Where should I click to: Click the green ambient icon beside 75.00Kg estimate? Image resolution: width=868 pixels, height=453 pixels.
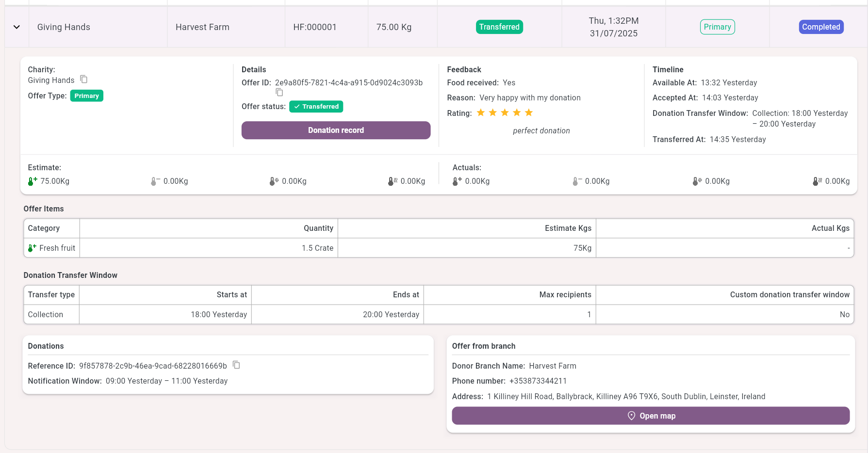click(33, 181)
